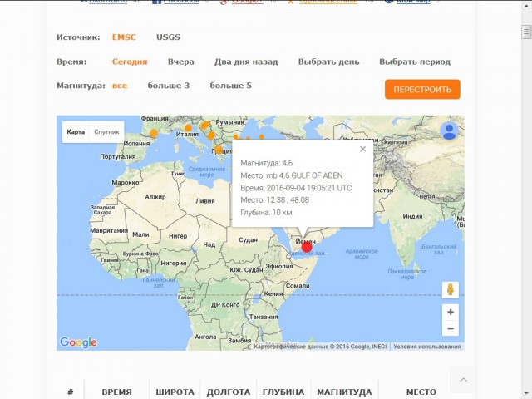The image size is (532, 399).
Task: Click the Глубина: 10 км popup text
Action: 266,213
